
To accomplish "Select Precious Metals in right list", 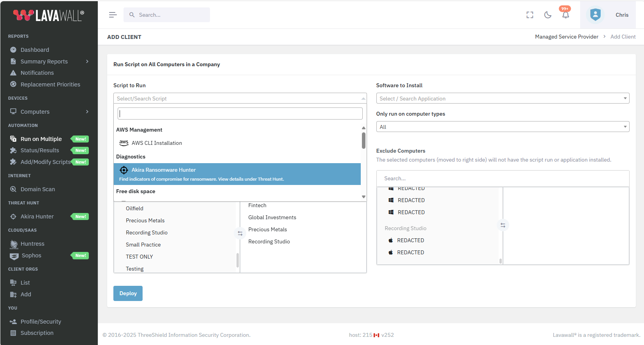I will (x=267, y=229).
